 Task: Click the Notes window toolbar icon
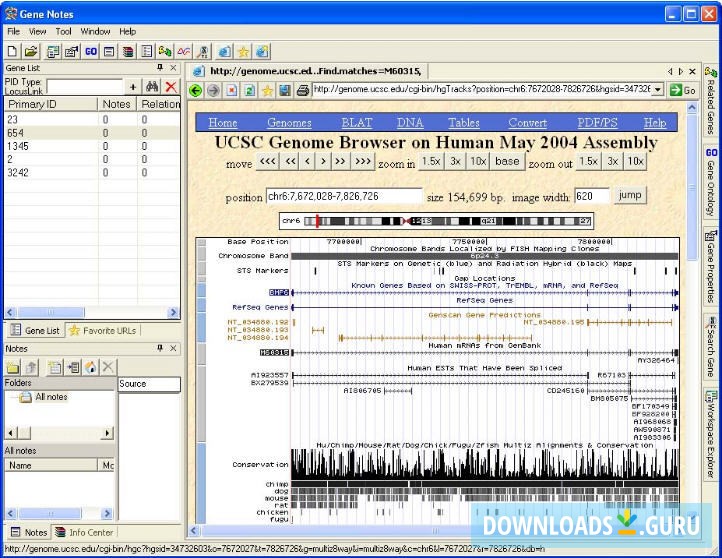pyautogui.click(x=109, y=51)
